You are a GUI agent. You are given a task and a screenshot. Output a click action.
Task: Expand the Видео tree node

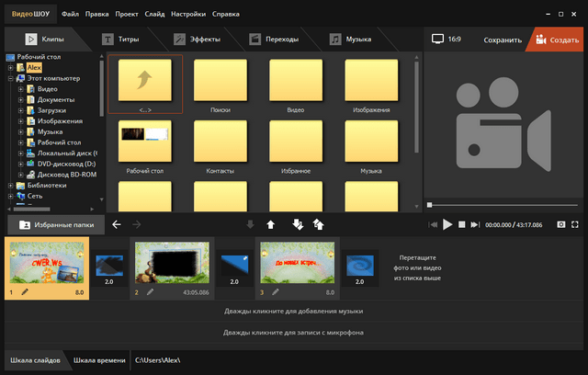tap(21, 89)
